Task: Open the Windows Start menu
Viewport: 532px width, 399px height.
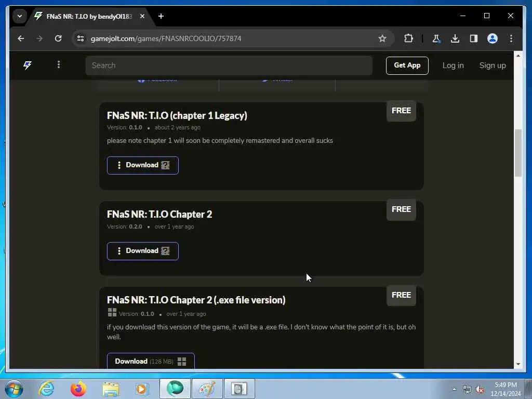Action: pos(14,389)
